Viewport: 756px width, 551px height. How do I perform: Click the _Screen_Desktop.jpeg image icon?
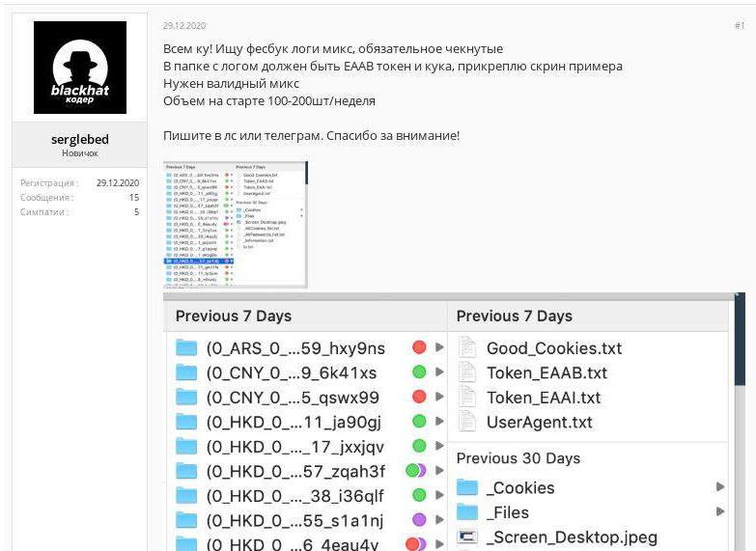tap(467, 537)
